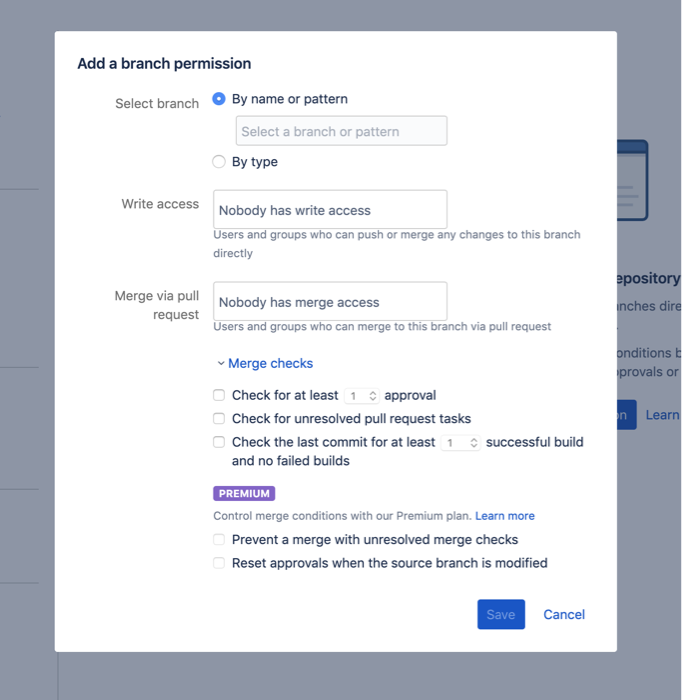
Task: Select the By type radio button
Action: point(219,162)
